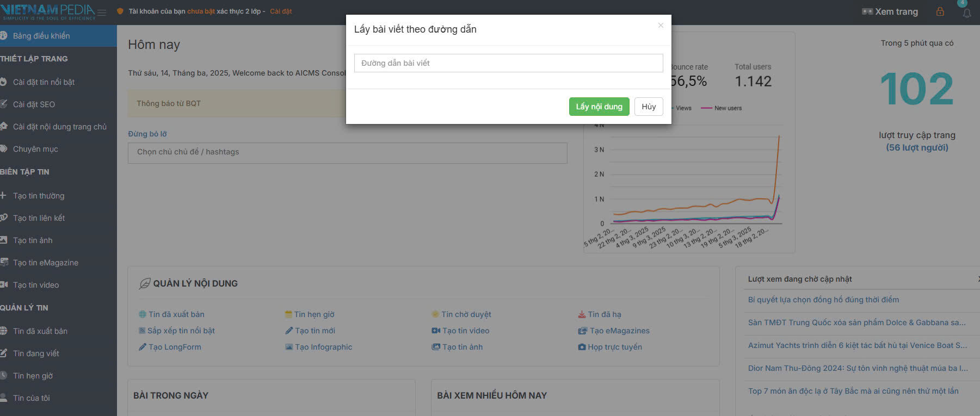Open article Bí quyết lựa chọn đồng hồ đúng thời điểm
The image size is (980, 416).
(823, 300)
